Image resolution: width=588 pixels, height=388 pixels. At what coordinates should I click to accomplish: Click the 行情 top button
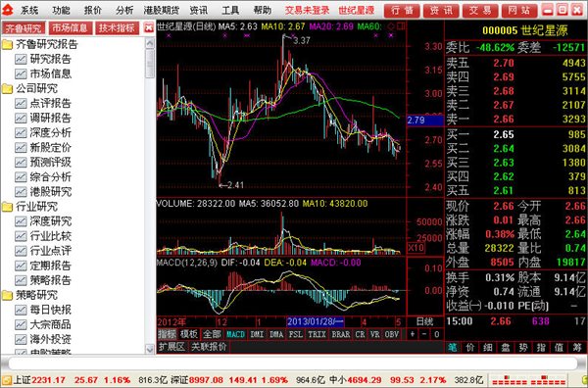(402, 11)
